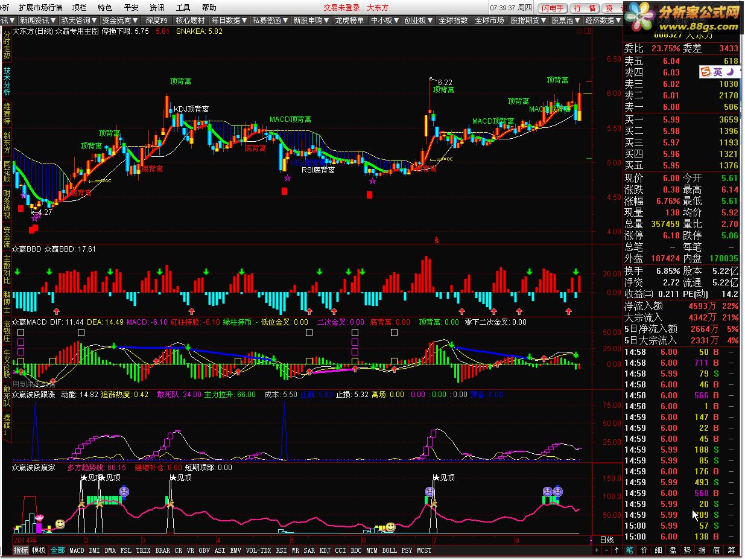Open the 帮助 menu
The width and height of the screenshot is (745, 560).
click(209, 7)
